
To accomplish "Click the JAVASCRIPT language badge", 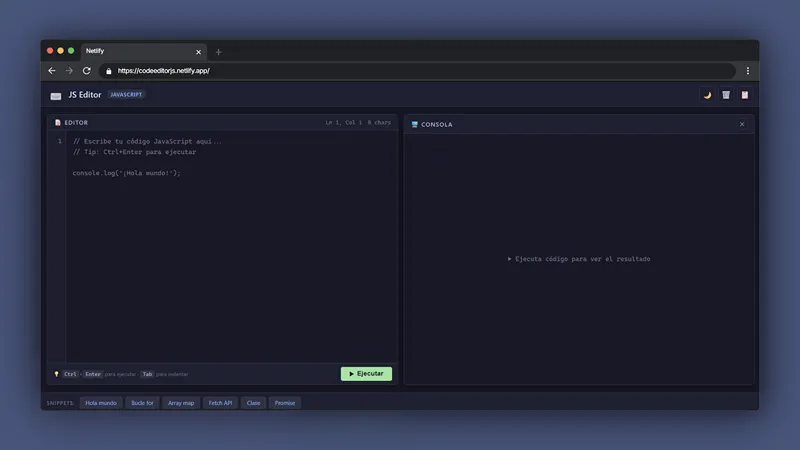I will pyautogui.click(x=126, y=94).
